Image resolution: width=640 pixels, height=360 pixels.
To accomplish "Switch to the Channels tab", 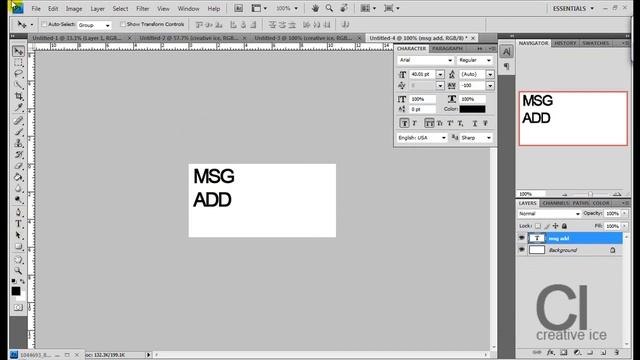I will [x=556, y=203].
